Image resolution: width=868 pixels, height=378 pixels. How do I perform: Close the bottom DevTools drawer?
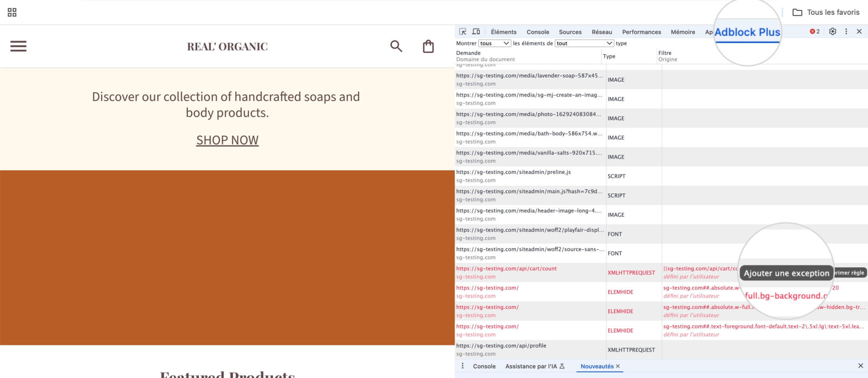[861, 366]
